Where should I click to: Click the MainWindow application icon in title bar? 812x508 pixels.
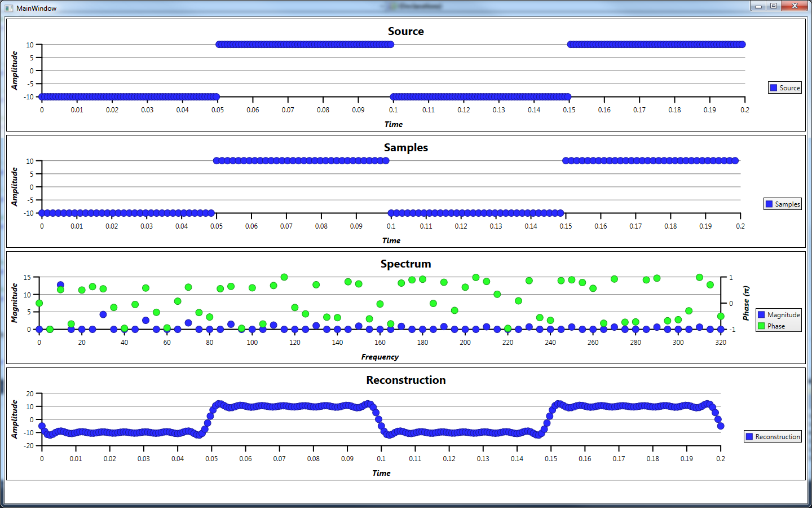(x=8, y=8)
